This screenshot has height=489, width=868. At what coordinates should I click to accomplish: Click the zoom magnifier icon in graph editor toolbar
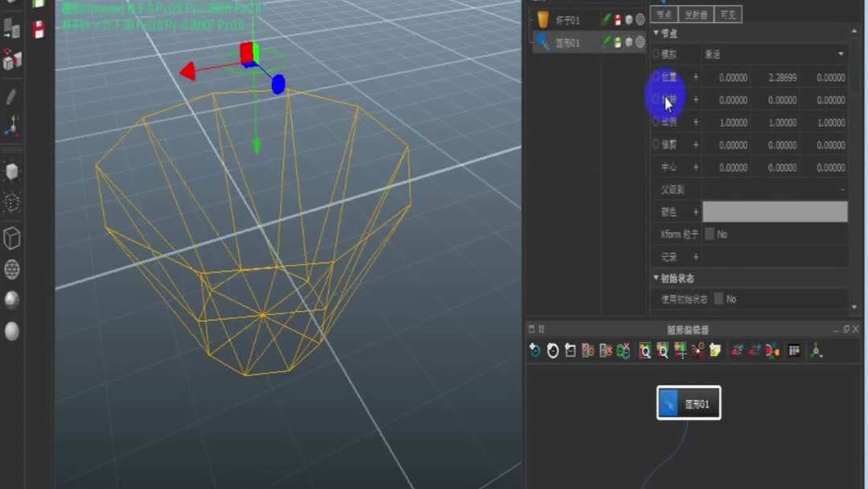[x=645, y=350]
